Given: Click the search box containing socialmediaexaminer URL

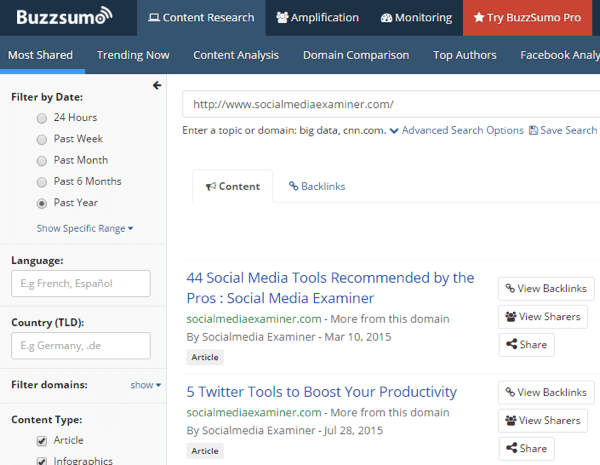Looking at the screenshot, I should (391, 104).
